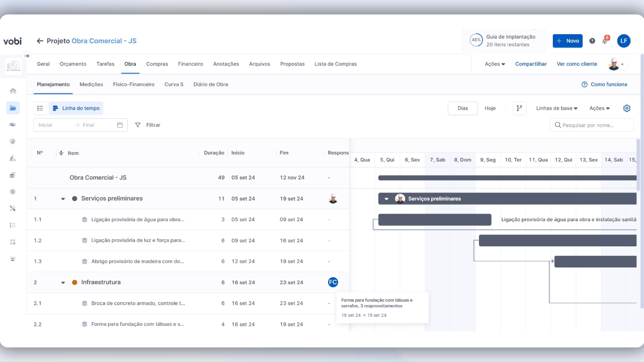Click the FC avatar on Infraestrutura row

pyautogui.click(x=333, y=282)
